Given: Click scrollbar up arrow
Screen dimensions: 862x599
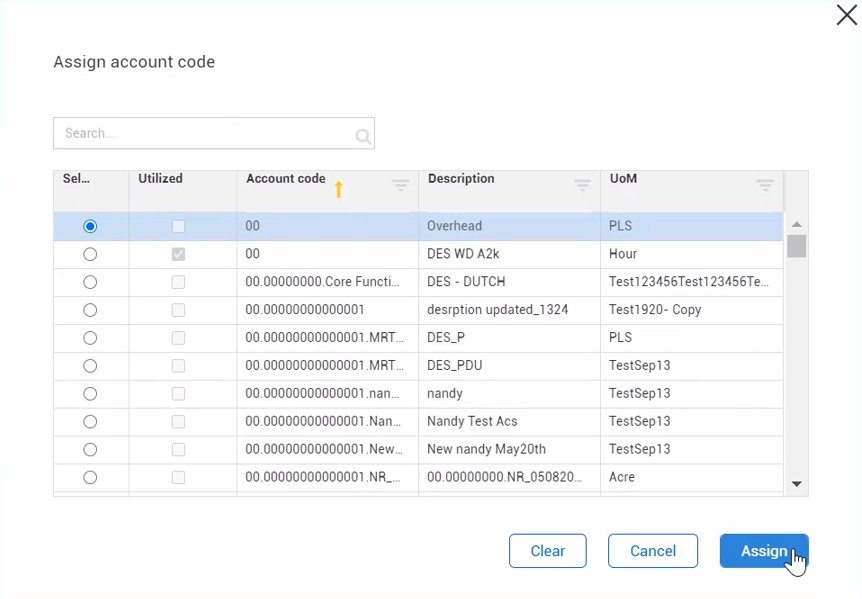Looking at the screenshot, I should (796, 224).
